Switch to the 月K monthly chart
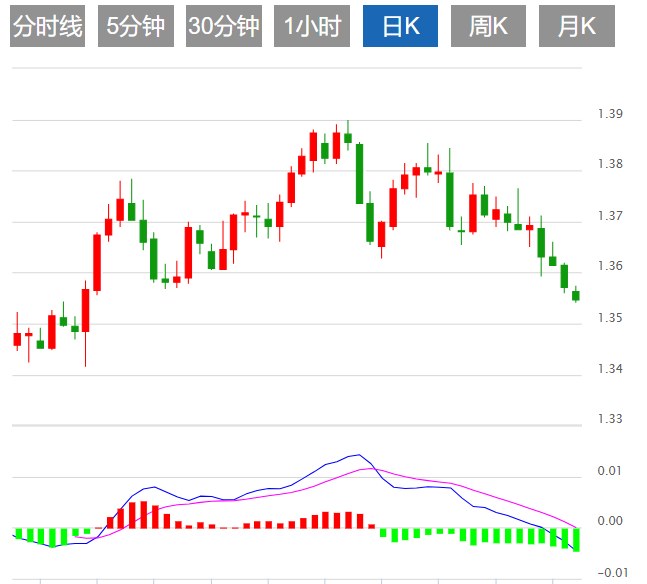The height and width of the screenshot is (584, 647). click(577, 26)
